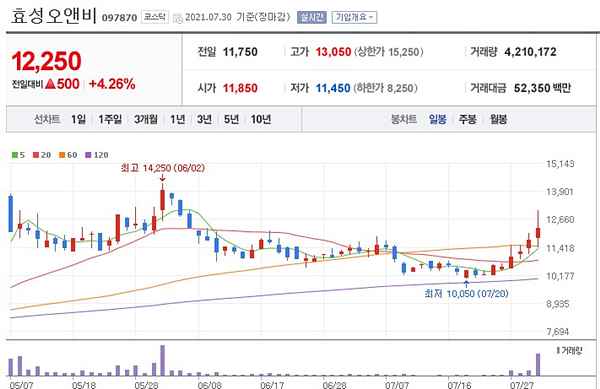600x389 pixels.
Task: Click the purple 120-day moving average legend swatch
Action: tap(88, 155)
